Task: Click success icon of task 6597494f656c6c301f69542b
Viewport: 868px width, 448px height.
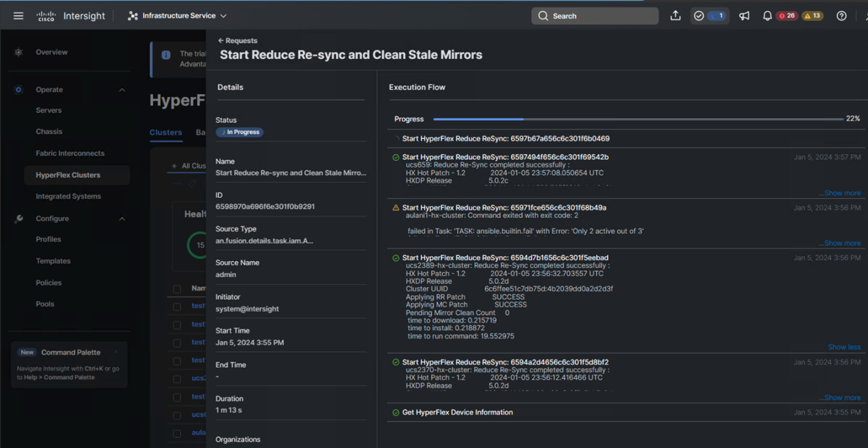Action: click(396, 157)
